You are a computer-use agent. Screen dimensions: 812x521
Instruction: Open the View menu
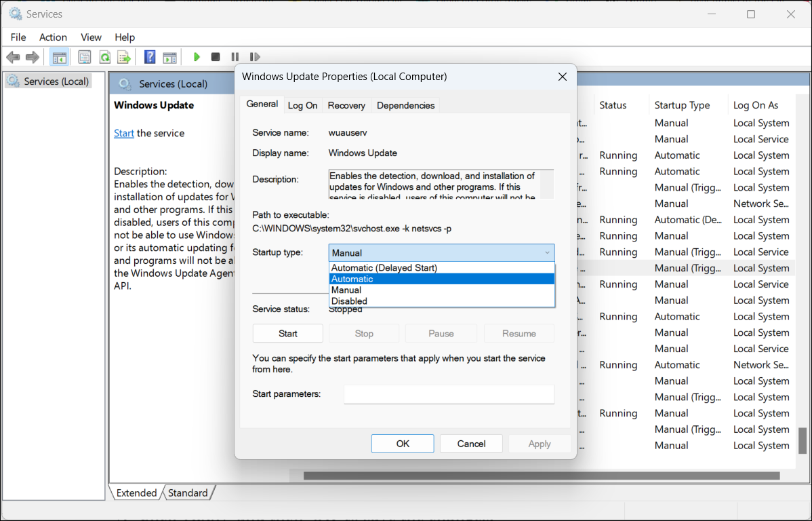click(91, 37)
